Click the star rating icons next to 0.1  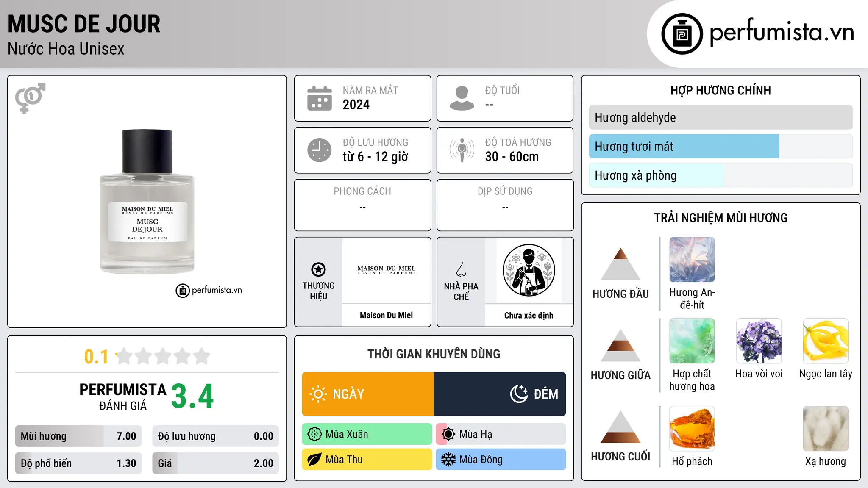(163, 356)
